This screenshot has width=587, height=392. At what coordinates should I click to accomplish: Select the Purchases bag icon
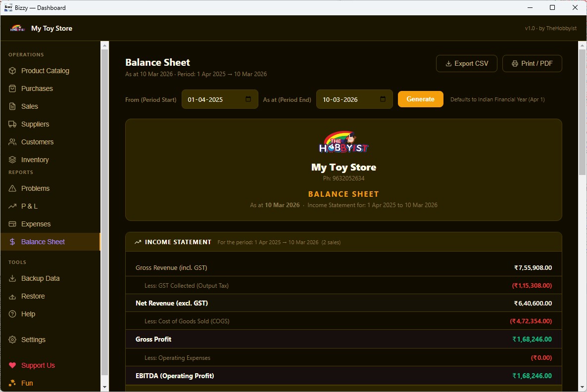coord(12,88)
